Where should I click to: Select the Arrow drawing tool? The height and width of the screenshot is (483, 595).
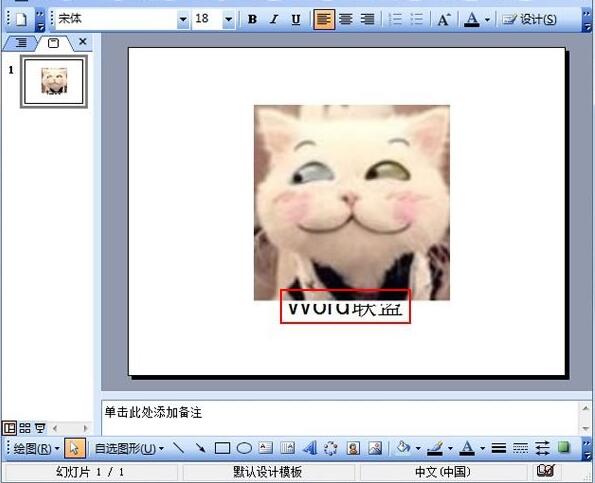coord(200,448)
